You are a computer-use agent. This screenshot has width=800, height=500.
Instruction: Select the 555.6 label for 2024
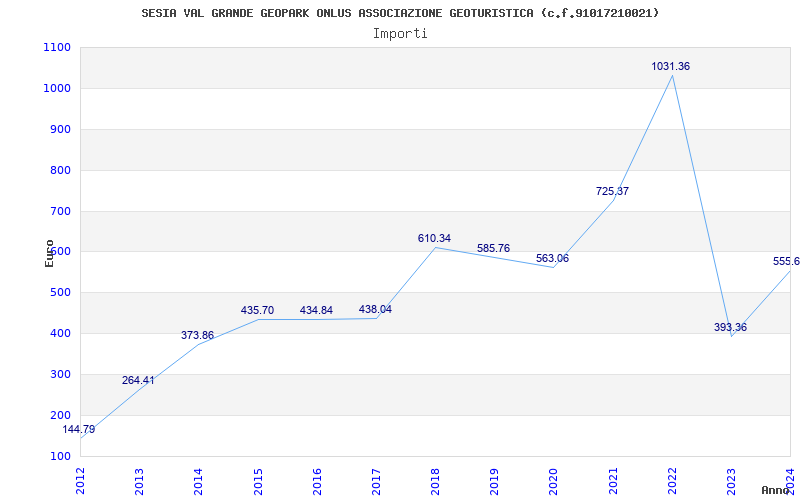tap(786, 261)
